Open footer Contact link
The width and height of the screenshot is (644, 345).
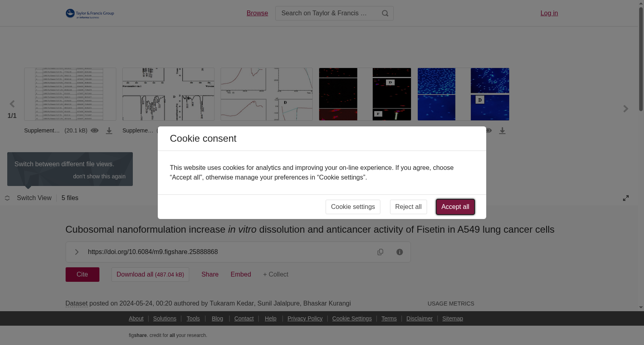pyautogui.click(x=244, y=318)
